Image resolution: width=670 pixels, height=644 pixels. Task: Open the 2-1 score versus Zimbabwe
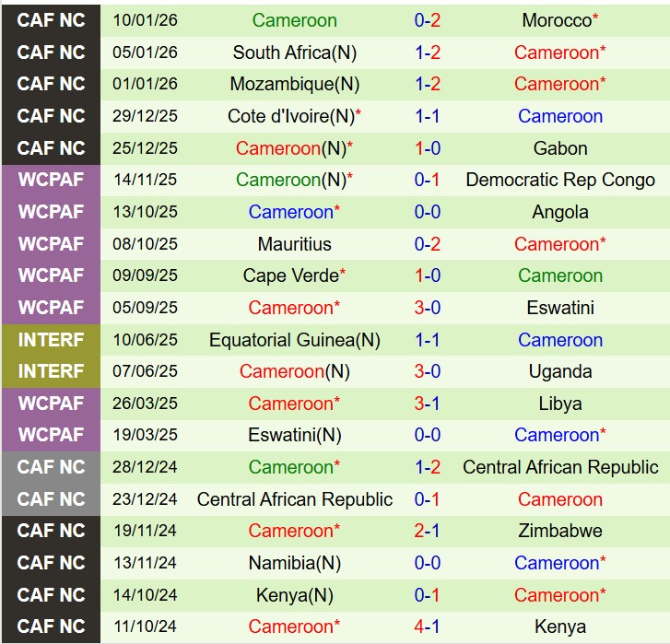[x=427, y=531]
